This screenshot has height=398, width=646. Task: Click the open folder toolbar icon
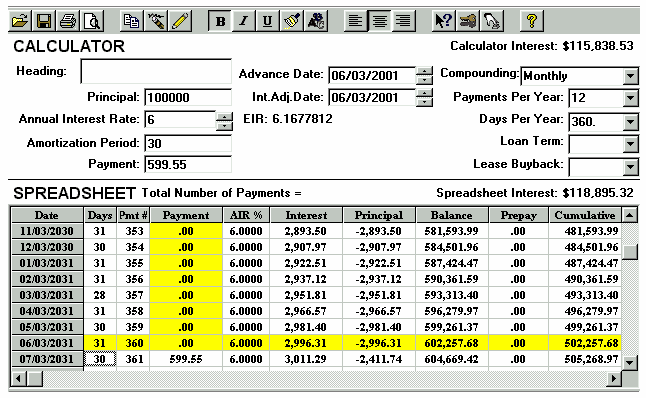20,21
